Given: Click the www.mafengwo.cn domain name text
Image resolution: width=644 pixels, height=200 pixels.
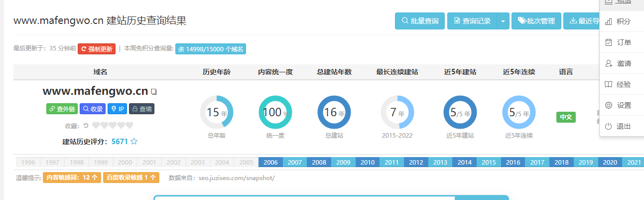Looking at the screenshot, I should 95,91.
